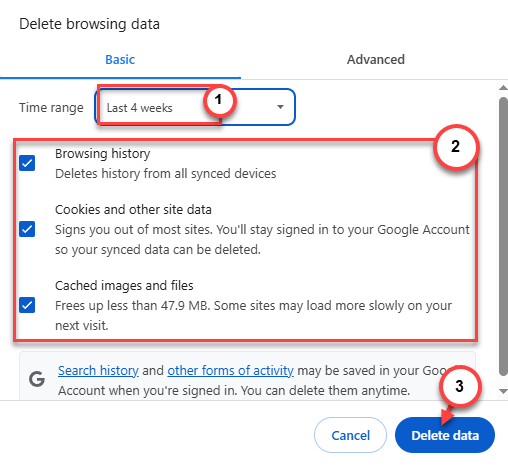508x469 pixels.
Task: Uncheck the Browsing history checkbox
Action: pyautogui.click(x=27, y=163)
